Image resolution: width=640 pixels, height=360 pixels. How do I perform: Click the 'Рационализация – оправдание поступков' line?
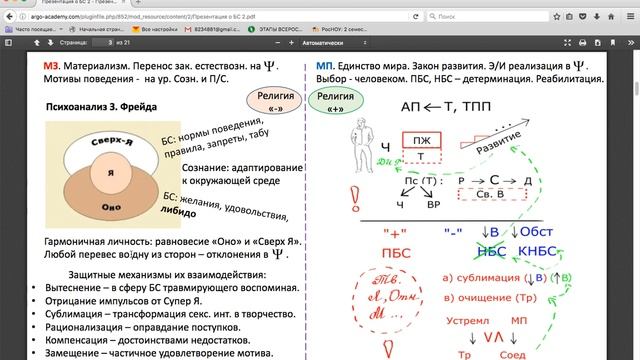point(143,327)
